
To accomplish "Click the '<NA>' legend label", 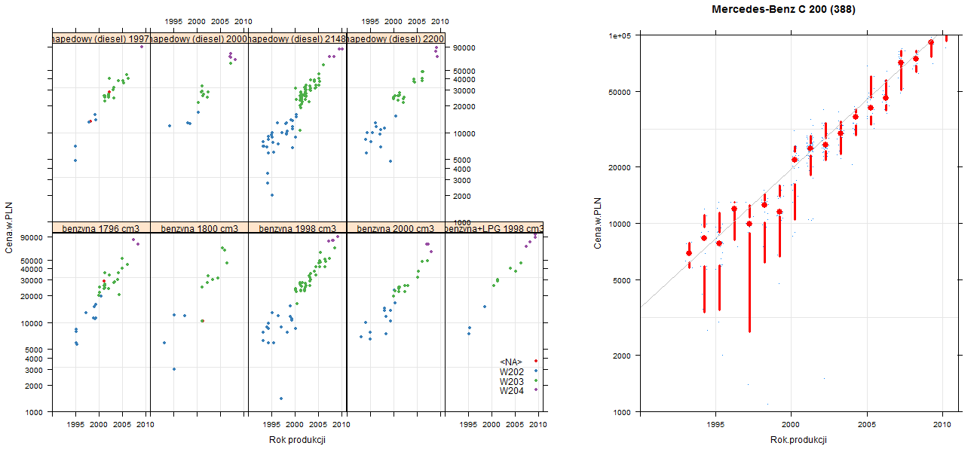I will 511,362.
